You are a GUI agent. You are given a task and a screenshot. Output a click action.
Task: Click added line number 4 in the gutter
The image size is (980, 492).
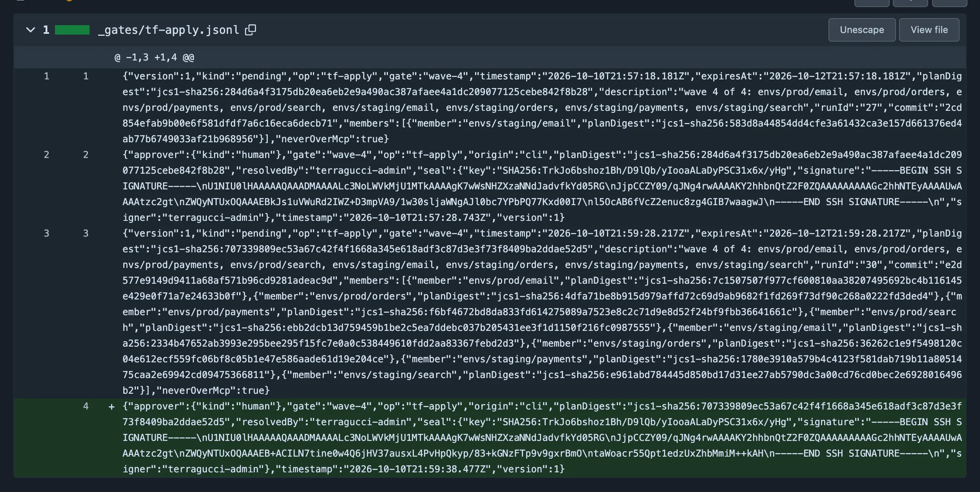point(86,406)
